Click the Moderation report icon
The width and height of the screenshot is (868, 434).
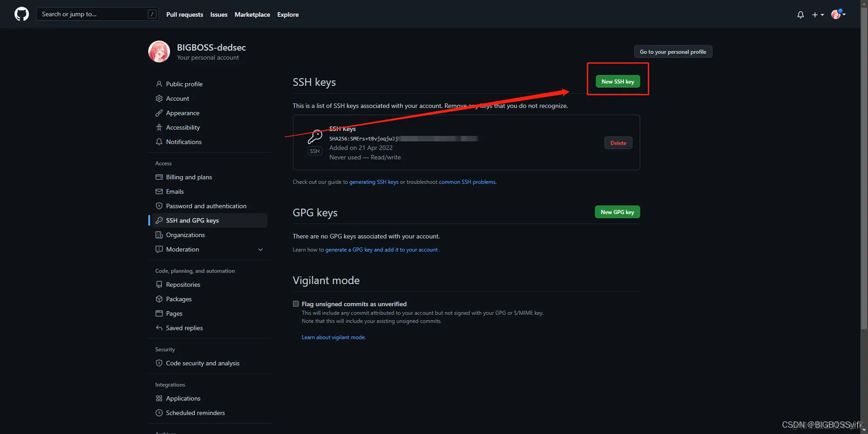tap(159, 249)
